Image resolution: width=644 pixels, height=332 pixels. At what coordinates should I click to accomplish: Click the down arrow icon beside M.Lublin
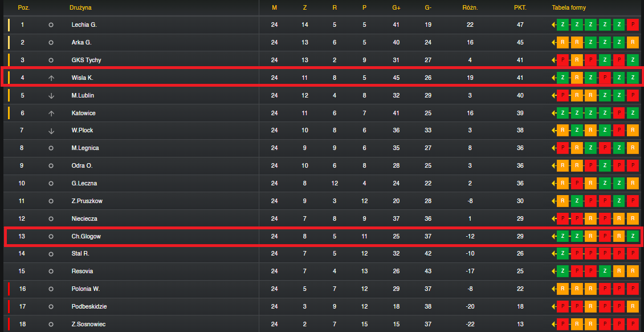point(51,95)
